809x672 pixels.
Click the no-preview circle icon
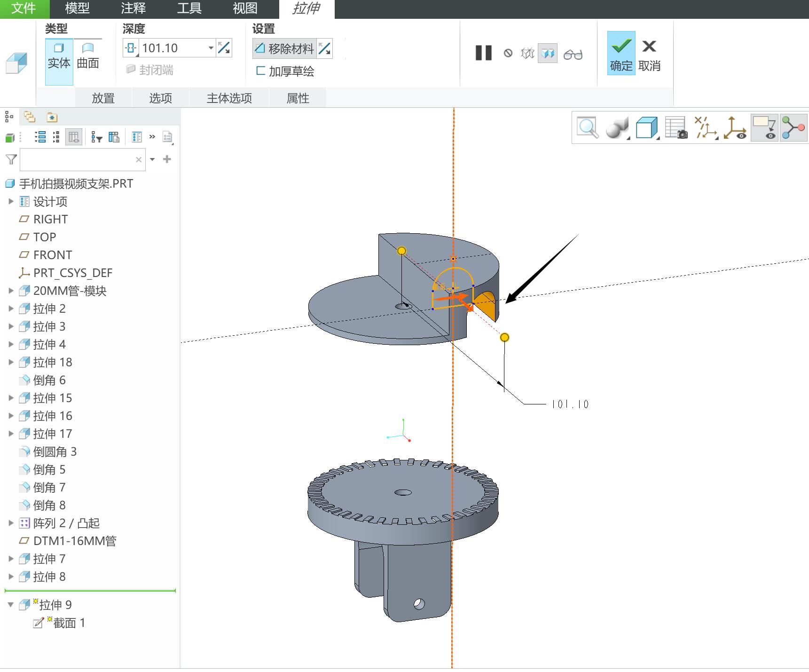click(508, 53)
